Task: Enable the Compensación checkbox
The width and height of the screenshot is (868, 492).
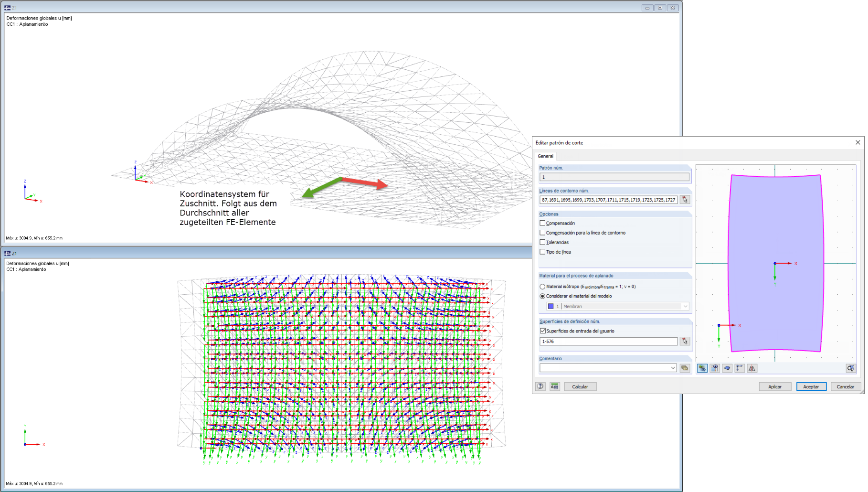Action: click(542, 223)
